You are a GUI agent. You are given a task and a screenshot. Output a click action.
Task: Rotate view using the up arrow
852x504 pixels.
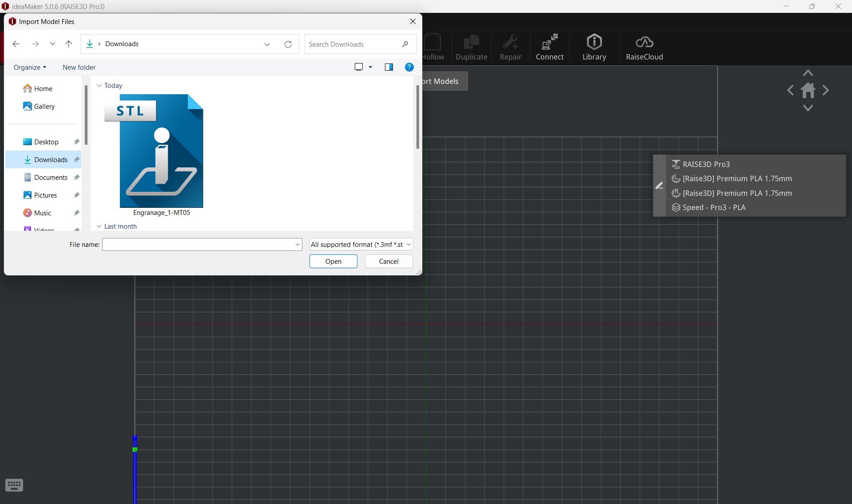click(808, 73)
